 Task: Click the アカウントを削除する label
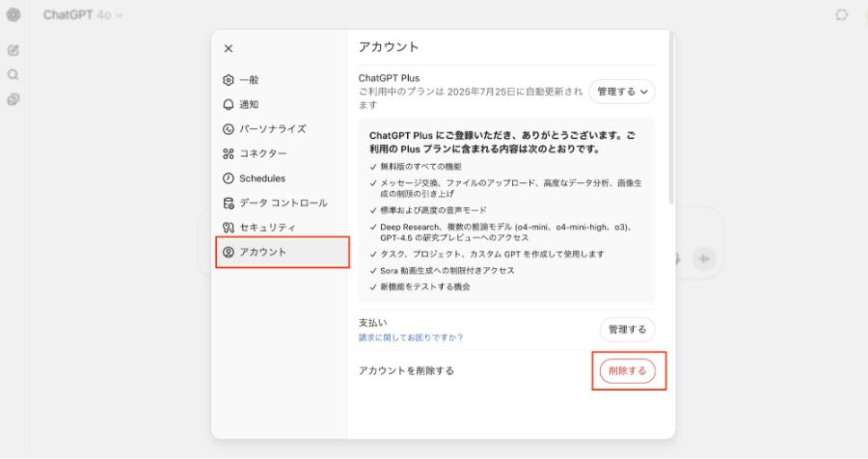pos(406,371)
